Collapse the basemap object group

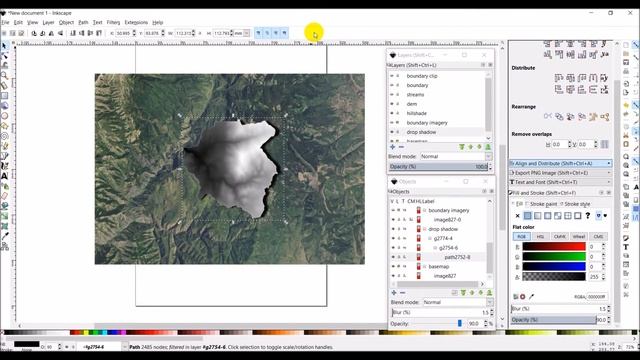click(424, 267)
